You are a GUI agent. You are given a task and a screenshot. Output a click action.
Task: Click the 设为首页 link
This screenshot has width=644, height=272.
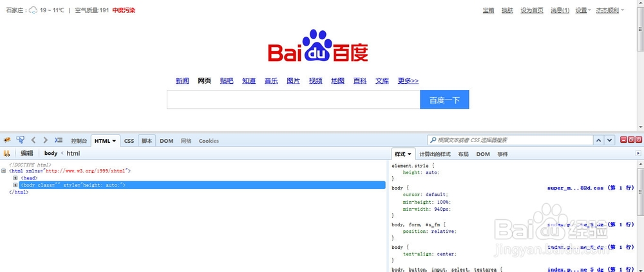[532, 11]
